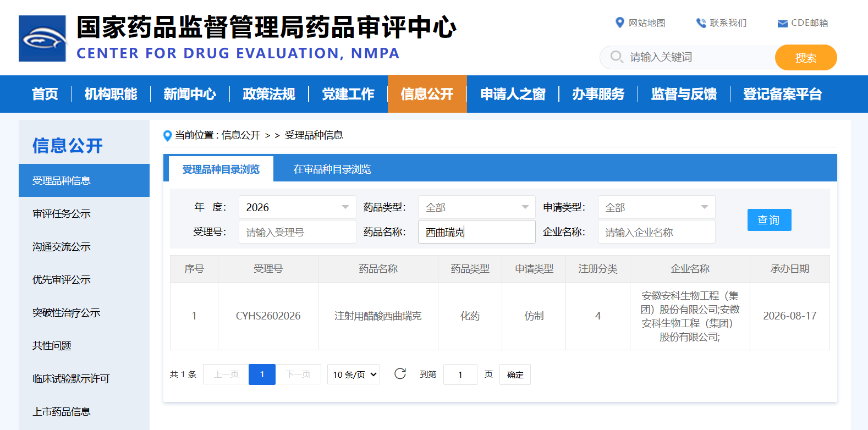Click the 仿制 application type cell
Image resolution: width=868 pixels, height=430 pixels.
pos(534,316)
